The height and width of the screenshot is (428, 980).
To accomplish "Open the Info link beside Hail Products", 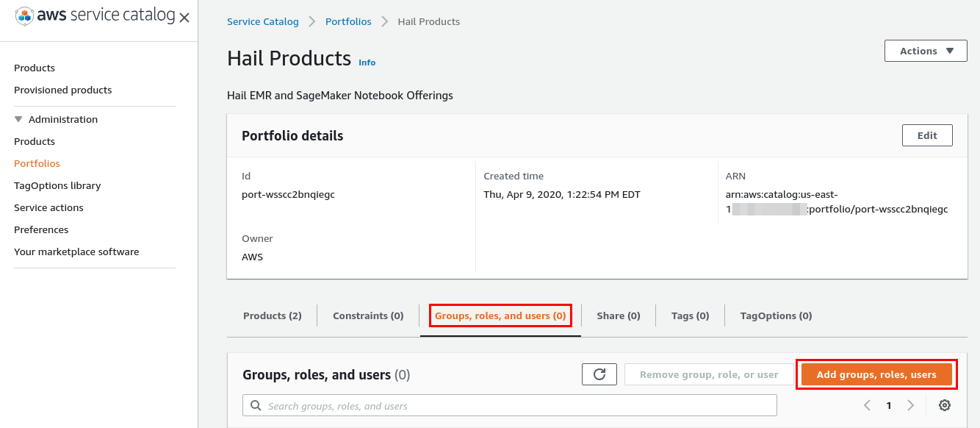I will click(x=367, y=63).
